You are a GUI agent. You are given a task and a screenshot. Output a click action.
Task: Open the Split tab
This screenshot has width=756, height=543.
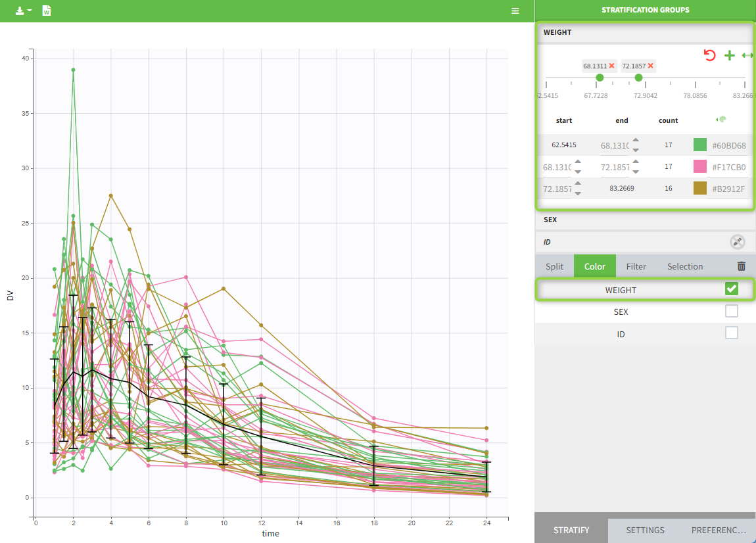[554, 266]
